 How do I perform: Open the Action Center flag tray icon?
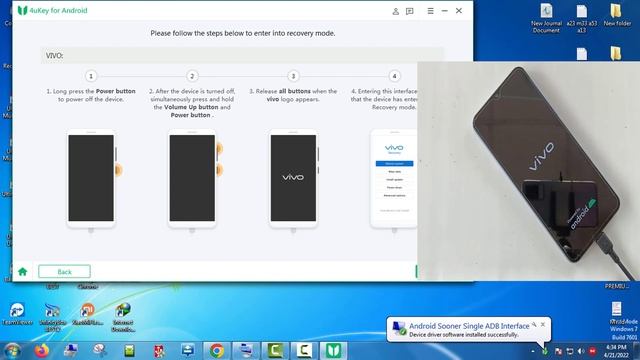coord(558,351)
